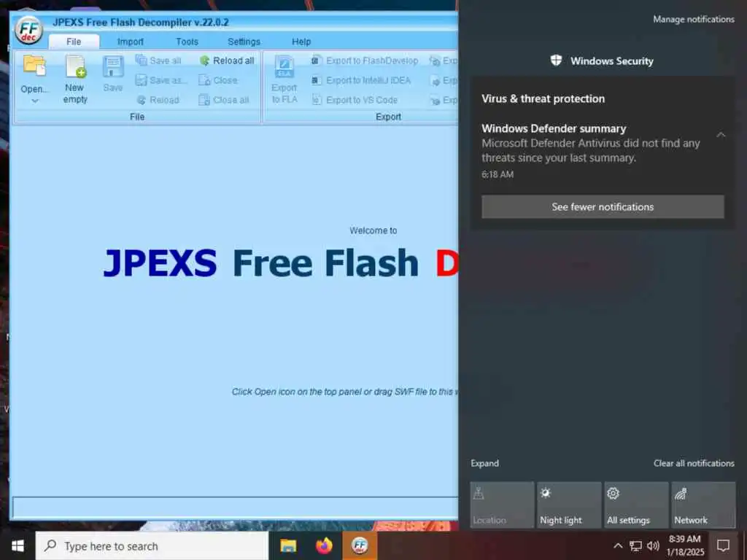747x560 pixels.
Task: Create a New empty file
Action: point(75,79)
